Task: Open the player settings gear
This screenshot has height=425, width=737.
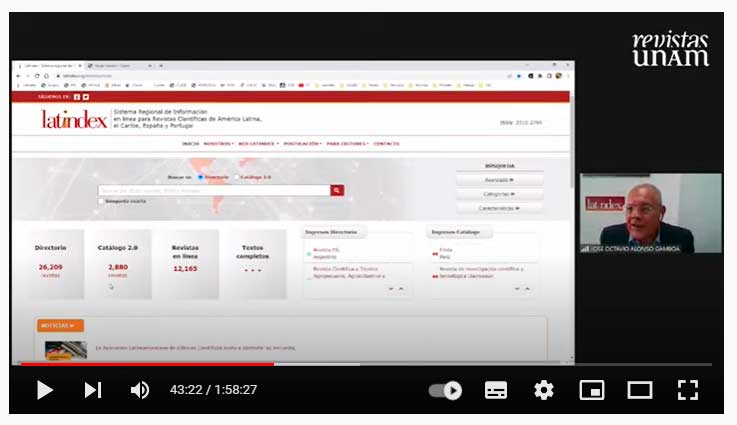Action: (x=544, y=390)
